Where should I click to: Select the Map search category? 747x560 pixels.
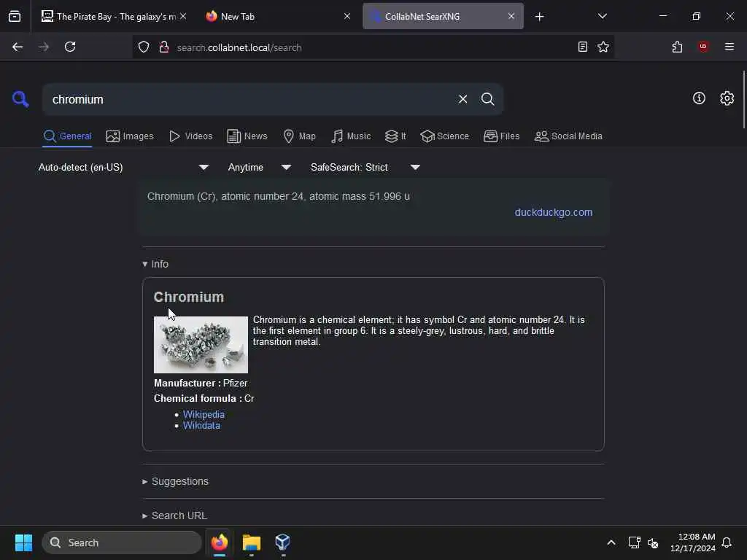click(x=299, y=136)
